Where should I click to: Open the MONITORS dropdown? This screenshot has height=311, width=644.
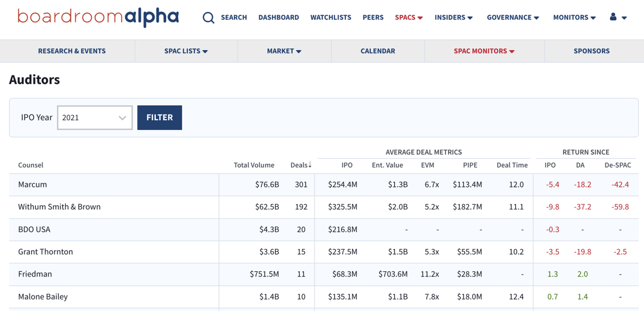coord(574,18)
